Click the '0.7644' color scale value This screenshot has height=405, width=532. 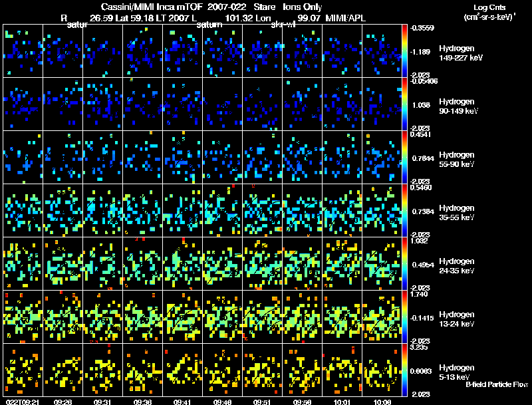coord(423,158)
